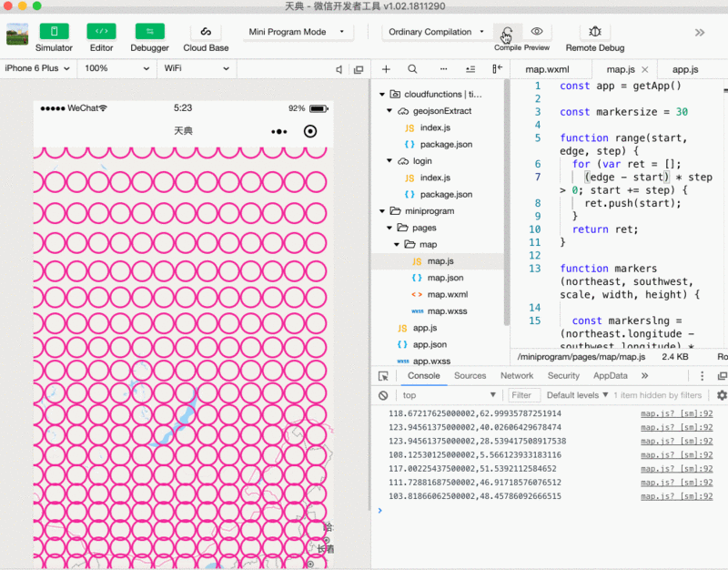Add new file with plus icon
The height and width of the screenshot is (570, 728).
click(386, 69)
